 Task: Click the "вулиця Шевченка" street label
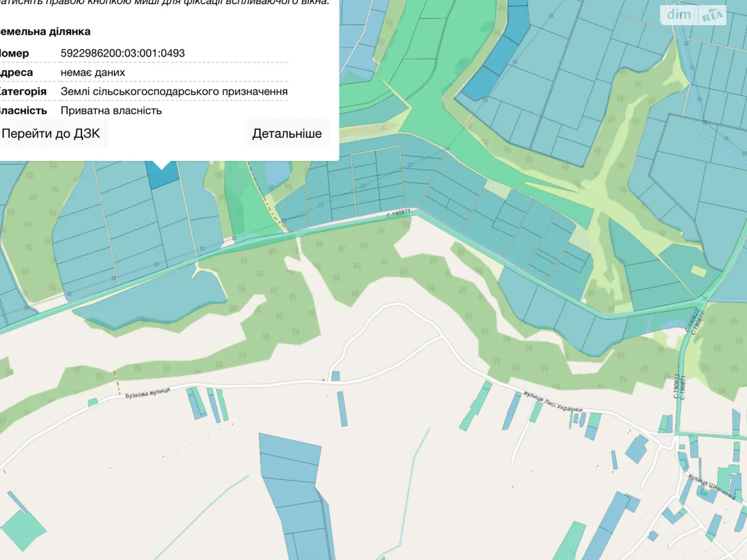711,486
